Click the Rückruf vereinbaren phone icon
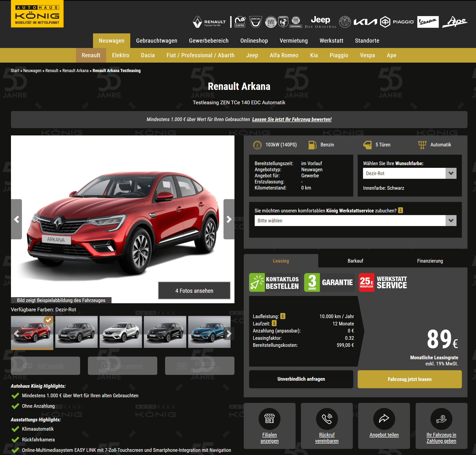476x455 pixels. coord(327,419)
